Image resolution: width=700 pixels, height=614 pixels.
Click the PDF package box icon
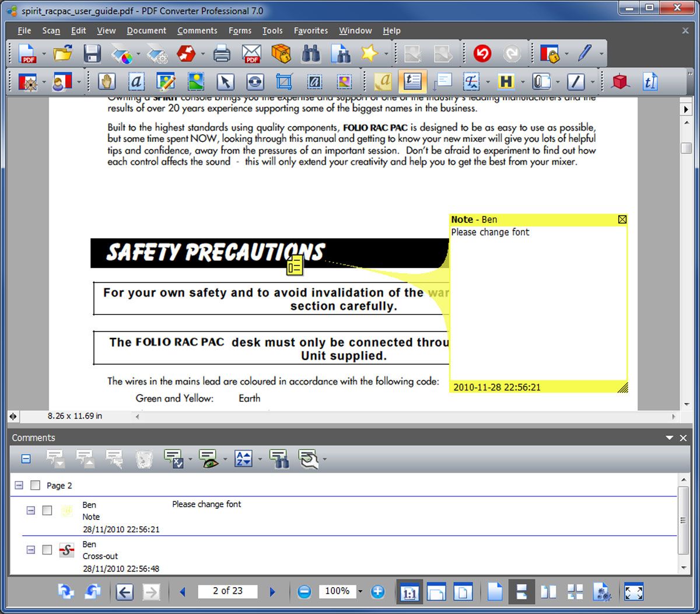coord(281,54)
